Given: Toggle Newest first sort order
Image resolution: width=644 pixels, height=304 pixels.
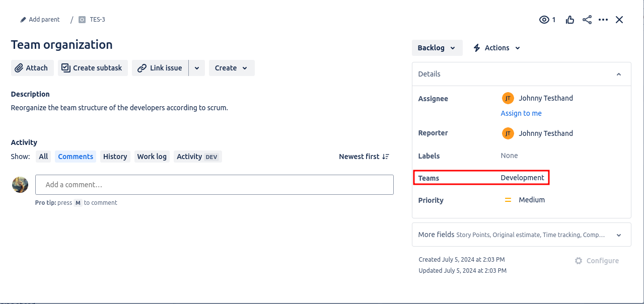Looking at the screenshot, I should pyautogui.click(x=364, y=157).
